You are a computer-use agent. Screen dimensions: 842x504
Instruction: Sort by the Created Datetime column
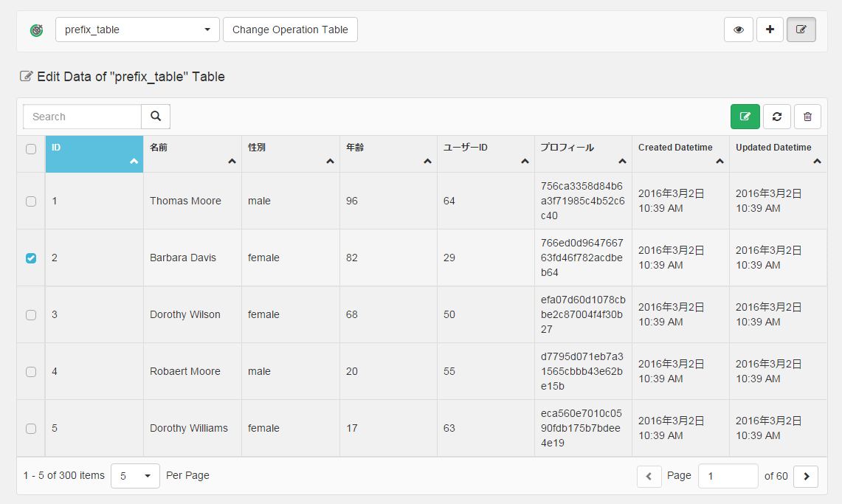tap(680, 153)
